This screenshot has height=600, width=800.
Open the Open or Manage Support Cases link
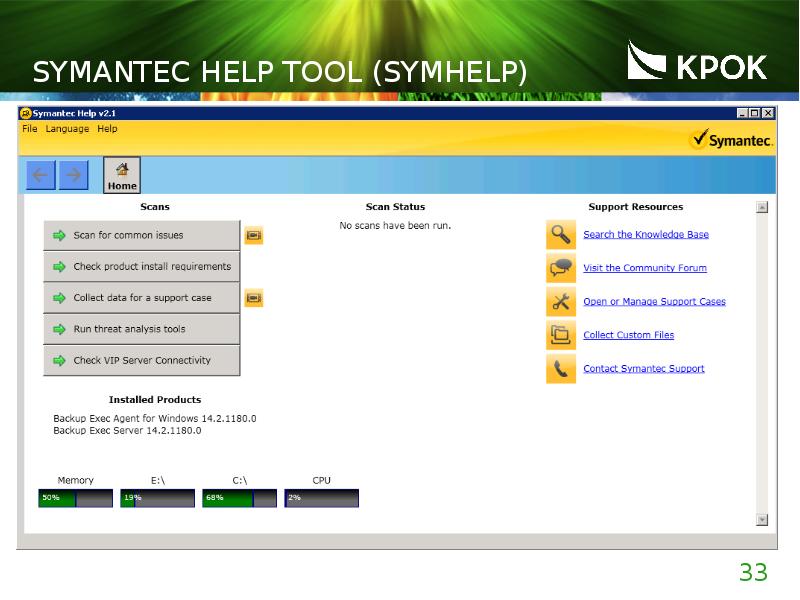pos(654,302)
